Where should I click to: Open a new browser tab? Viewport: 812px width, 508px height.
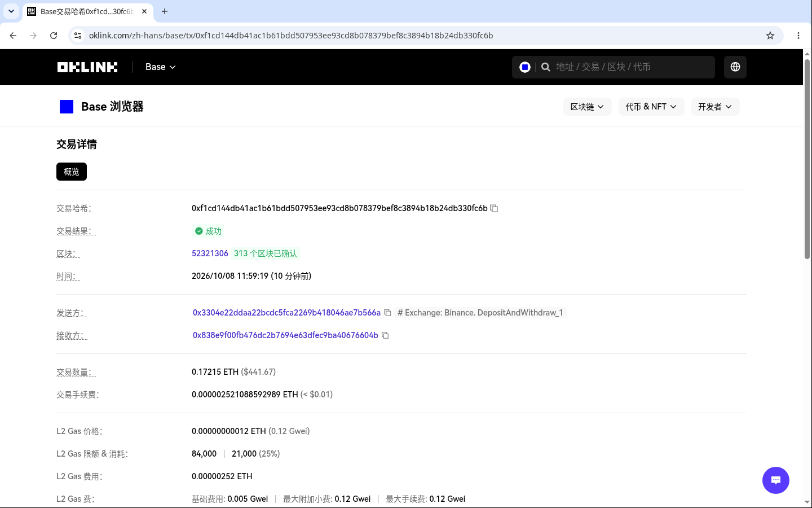click(x=165, y=11)
